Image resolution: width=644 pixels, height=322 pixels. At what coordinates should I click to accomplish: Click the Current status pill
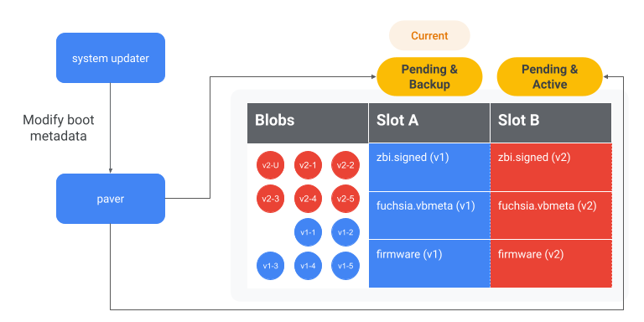coord(429,36)
